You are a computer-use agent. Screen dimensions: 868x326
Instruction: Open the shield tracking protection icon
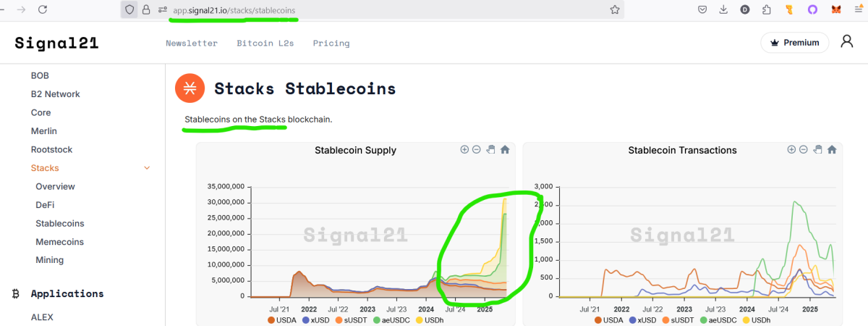click(x=130, y=9)
